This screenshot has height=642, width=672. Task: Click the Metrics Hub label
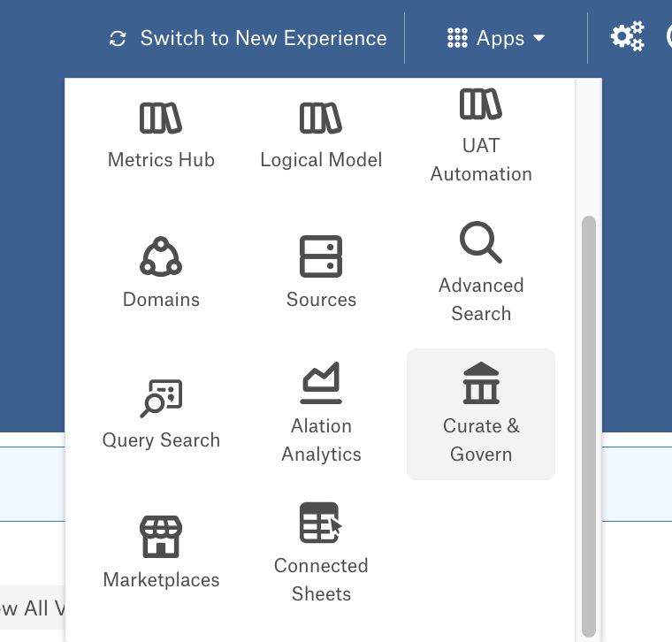coord(161,160)
